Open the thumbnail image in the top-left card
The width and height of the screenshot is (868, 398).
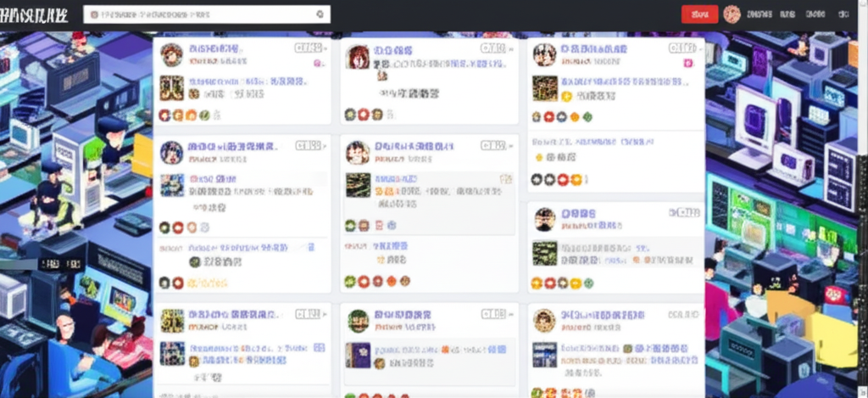(171, 87)
